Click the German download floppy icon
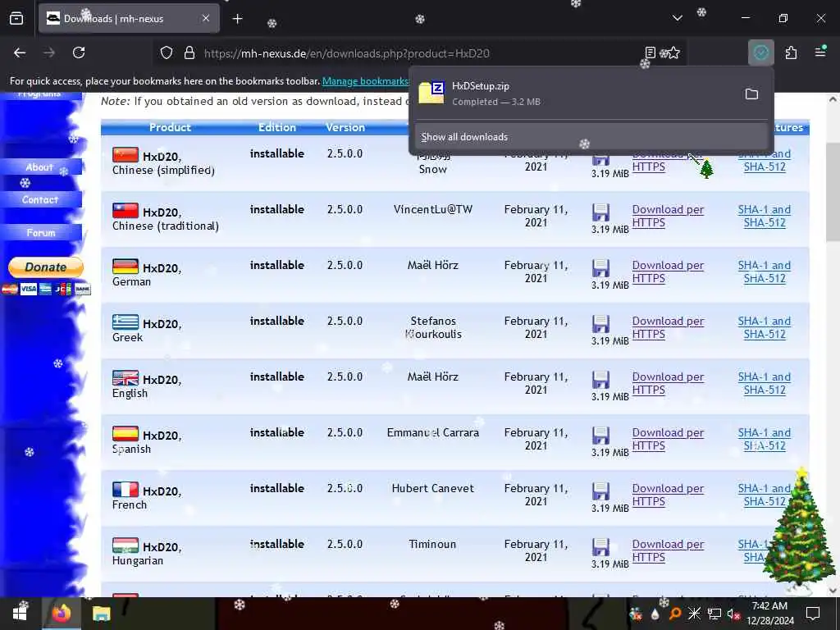The height and width of the screenshot is (630, 840). point(600,268)
